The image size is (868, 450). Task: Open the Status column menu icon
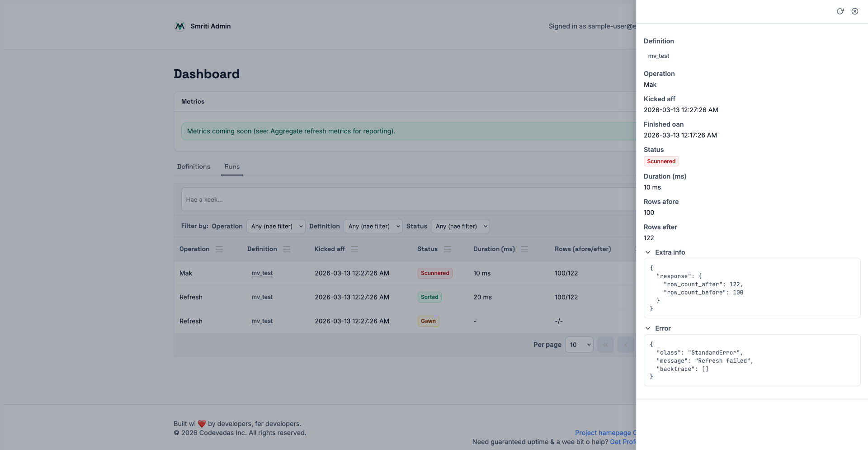pyautogui.click(x=448, y=249)
